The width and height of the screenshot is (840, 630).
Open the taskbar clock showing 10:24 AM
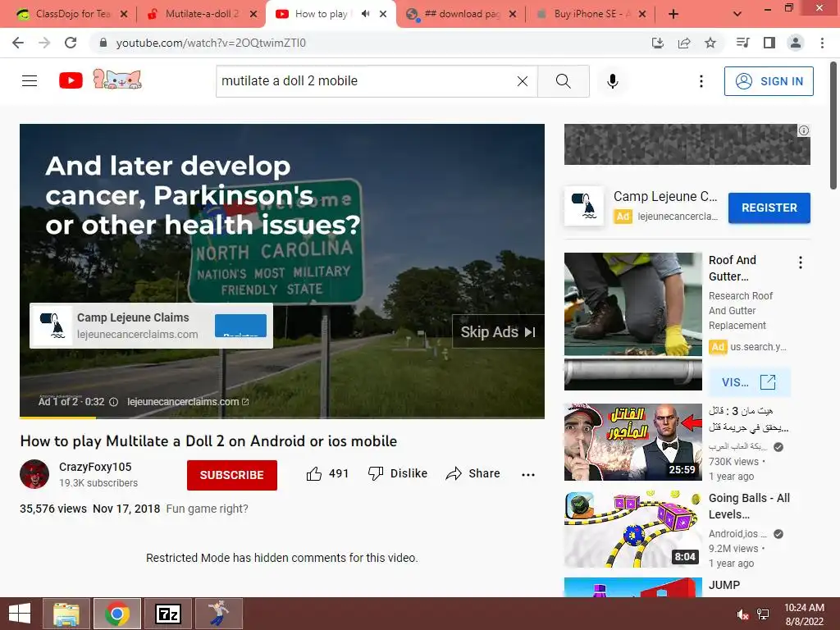tap(804, 614)
